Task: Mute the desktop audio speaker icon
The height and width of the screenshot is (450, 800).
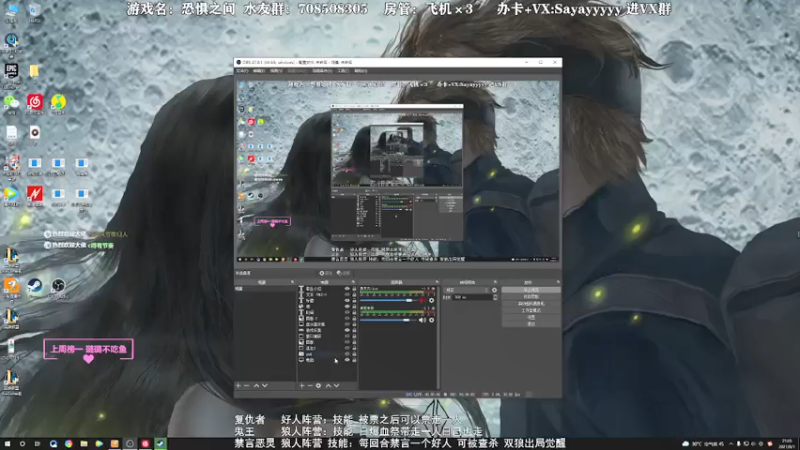Action: [x=422, y=320]
